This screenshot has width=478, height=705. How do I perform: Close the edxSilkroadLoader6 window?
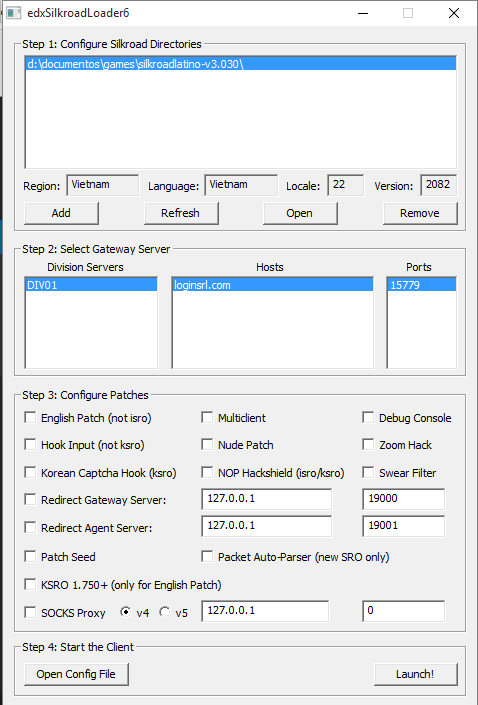pyautogui.click(x=454, y=13)
